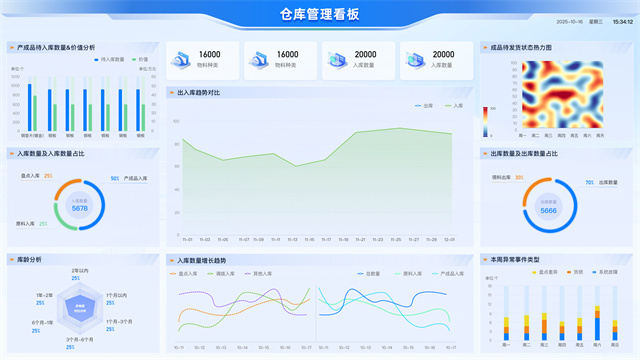Click the first 16000 物料种类 card icon
This screenshot has height=360, width=640.
181,60
